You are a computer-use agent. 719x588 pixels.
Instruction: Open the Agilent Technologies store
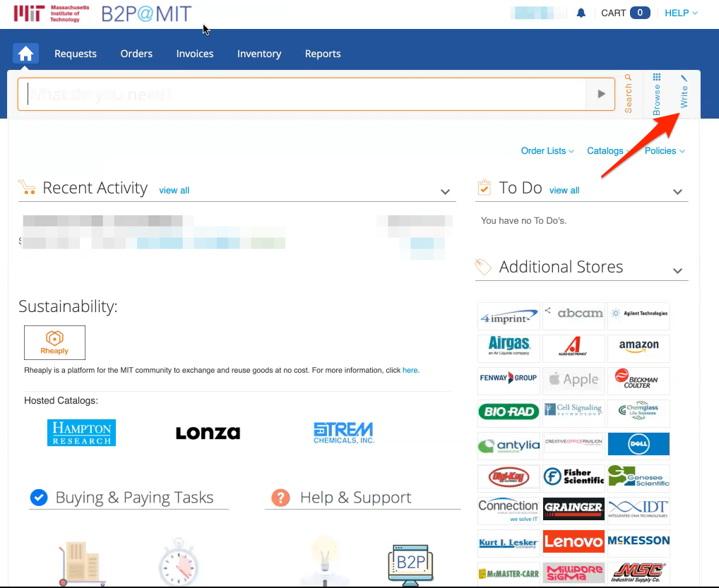pos(638,316)
